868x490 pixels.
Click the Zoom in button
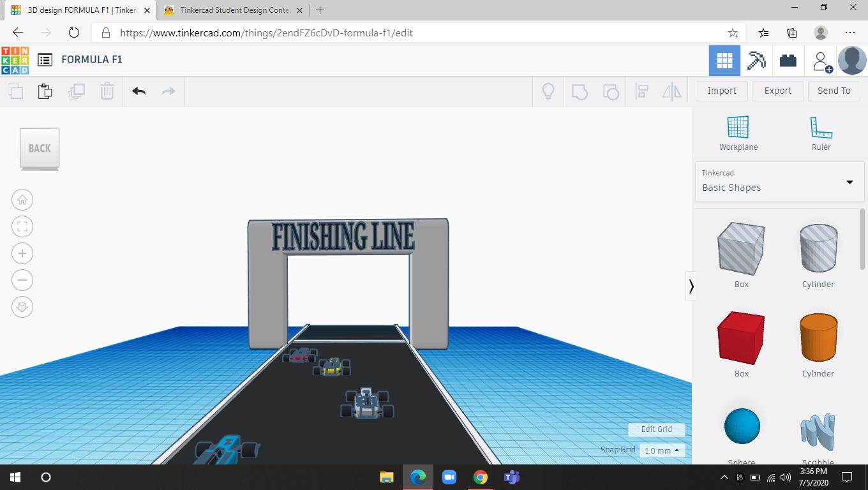(22, 253)
